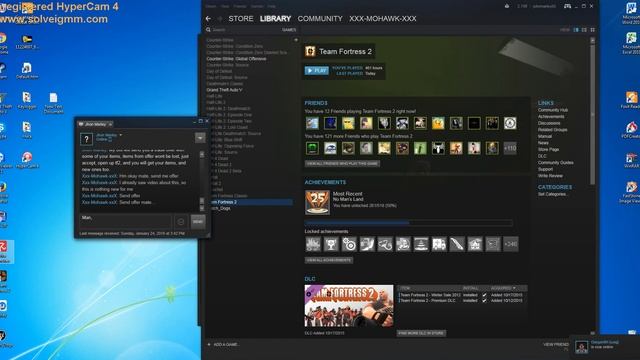Toggle Winter Sale 2013 DLC installed checkbox
Screen dimensions: 640x360
click(484, 295)
